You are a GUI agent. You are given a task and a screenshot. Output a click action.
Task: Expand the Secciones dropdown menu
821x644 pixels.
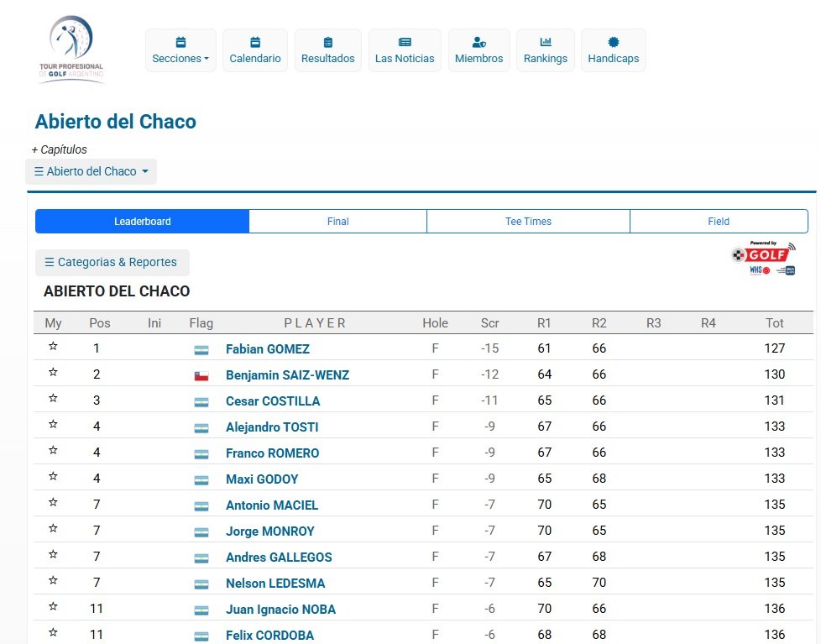180,50
